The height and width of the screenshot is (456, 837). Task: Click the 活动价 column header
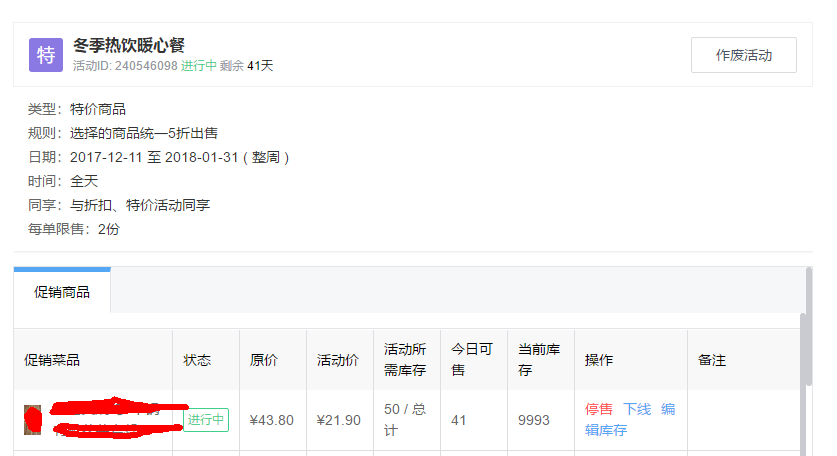click(x=337, y=360)
